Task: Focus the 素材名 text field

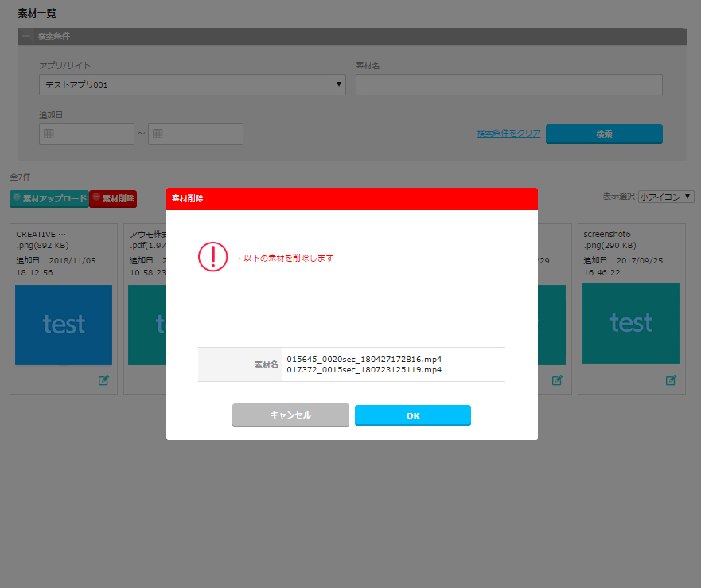Action: point(508,84)
